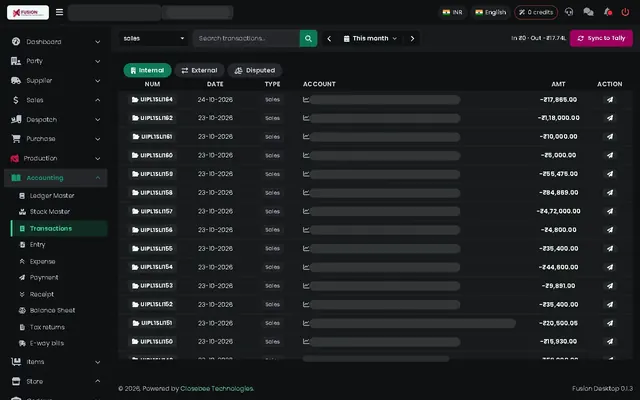640x400 pixels.
Task: Click send icon in the ₹84,889.00 row
Action: (x=609, y=193)
